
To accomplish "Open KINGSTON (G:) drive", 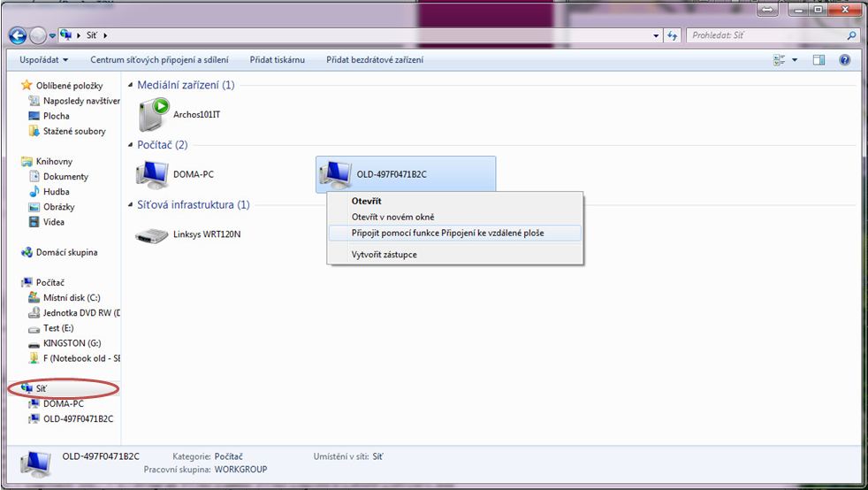I will (65, 343).
